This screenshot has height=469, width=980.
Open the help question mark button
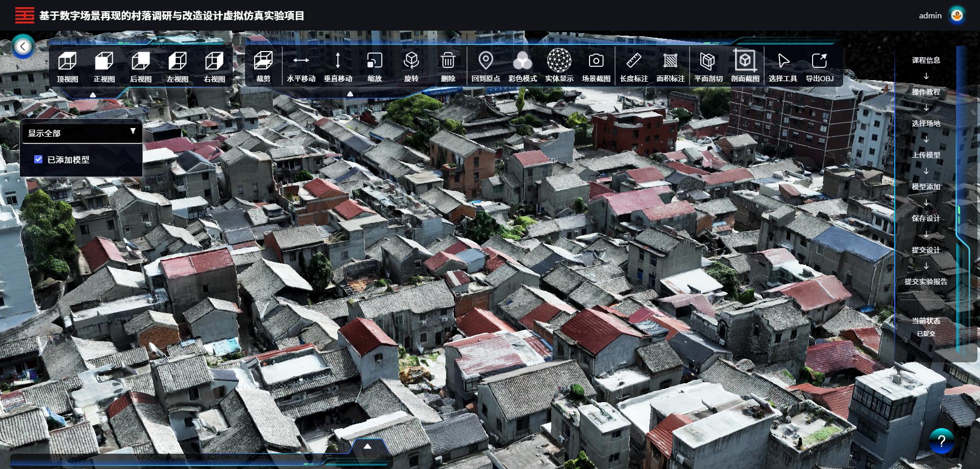[x=942, y=441]
